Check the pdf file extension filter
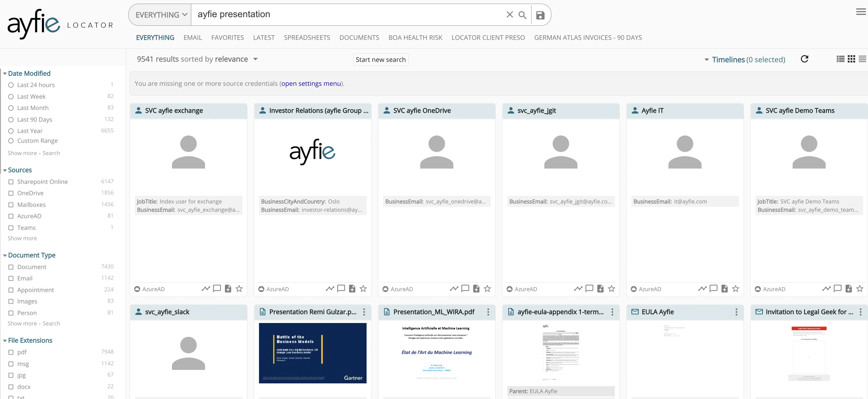The height and width of the screenshot is (399, 868). point(11,352)
